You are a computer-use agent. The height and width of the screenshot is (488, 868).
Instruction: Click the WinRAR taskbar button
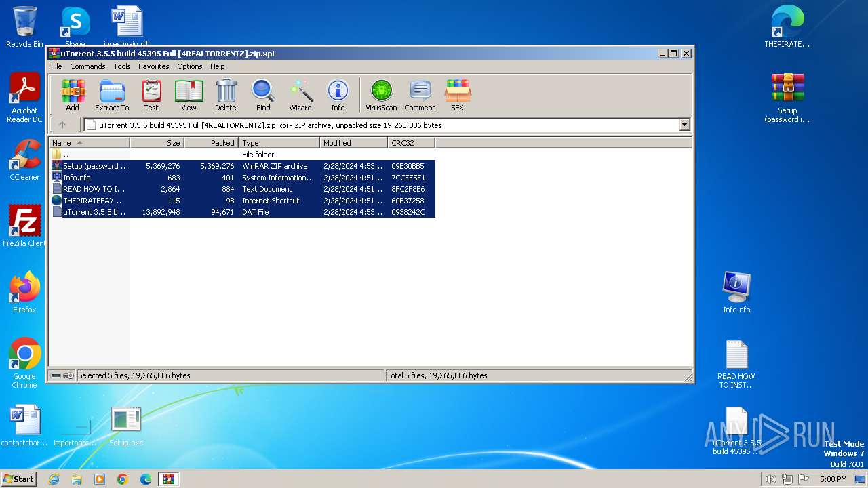coord(168,479)
